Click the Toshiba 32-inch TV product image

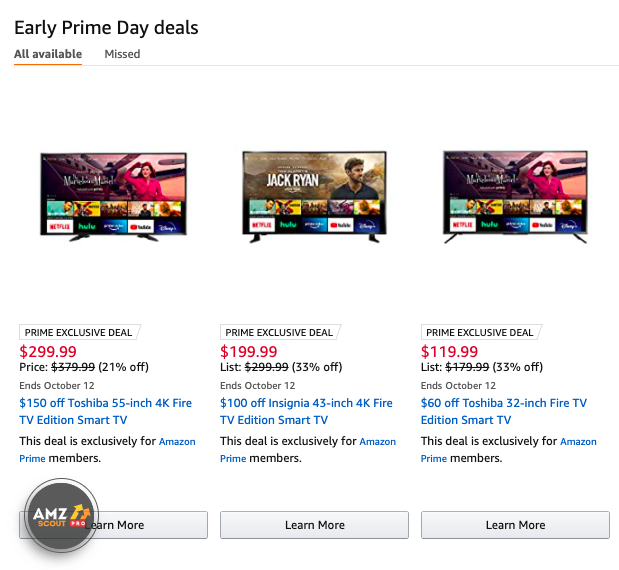[x=516, y=196]
